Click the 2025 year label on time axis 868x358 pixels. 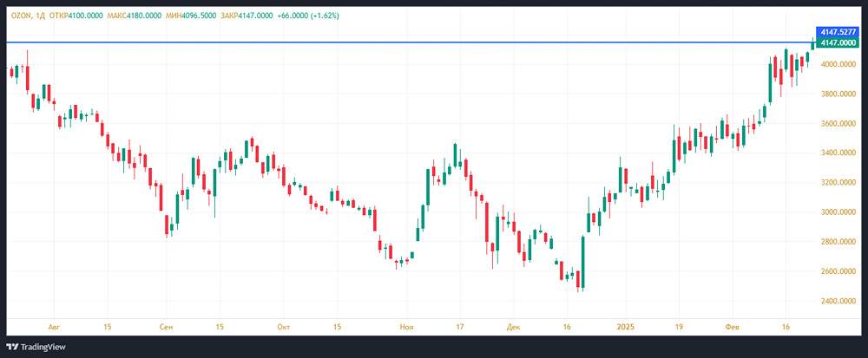tap(626, 327)
